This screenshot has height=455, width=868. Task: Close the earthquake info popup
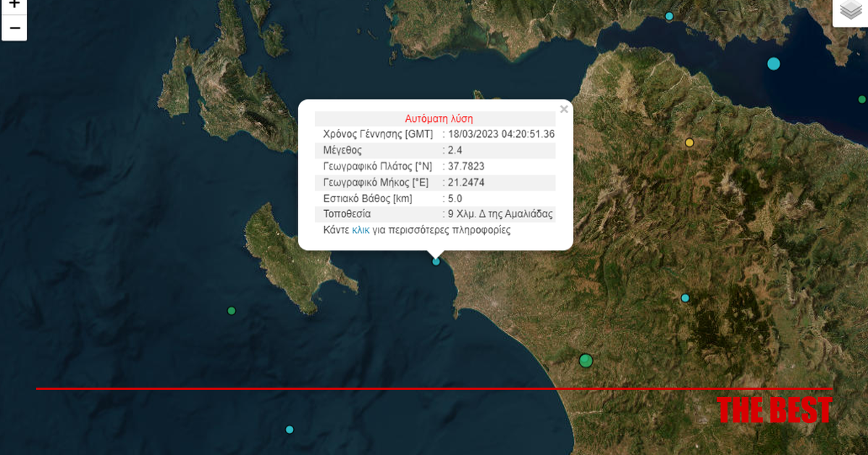coord(564,110)
